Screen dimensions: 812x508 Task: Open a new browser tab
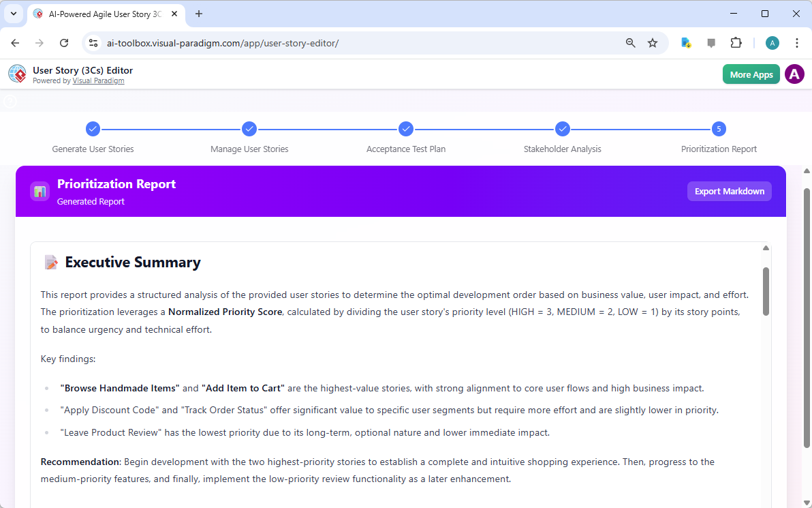click(x=198, y=14)
